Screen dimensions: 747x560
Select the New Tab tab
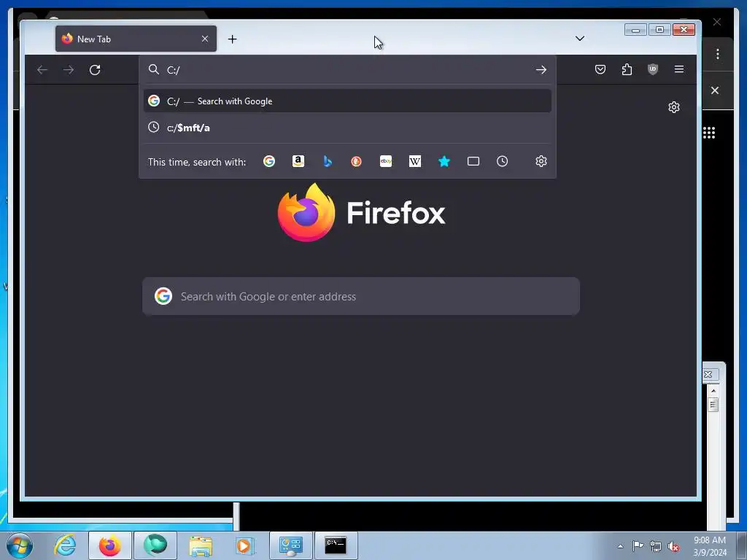click(x=136, y=39)
